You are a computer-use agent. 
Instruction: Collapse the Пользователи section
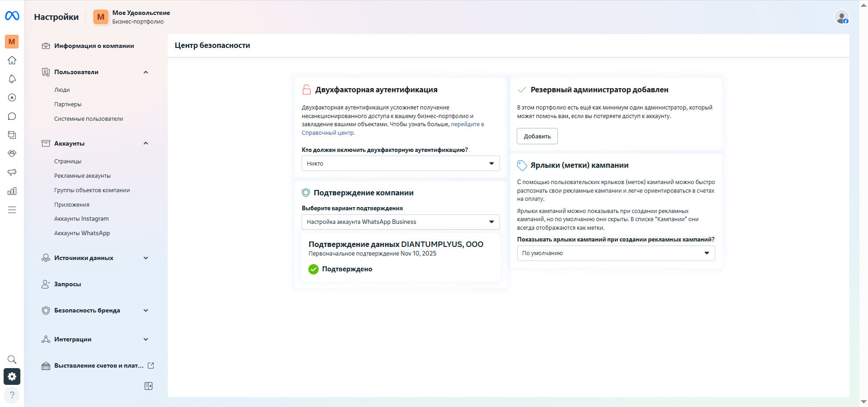(146, 72)
